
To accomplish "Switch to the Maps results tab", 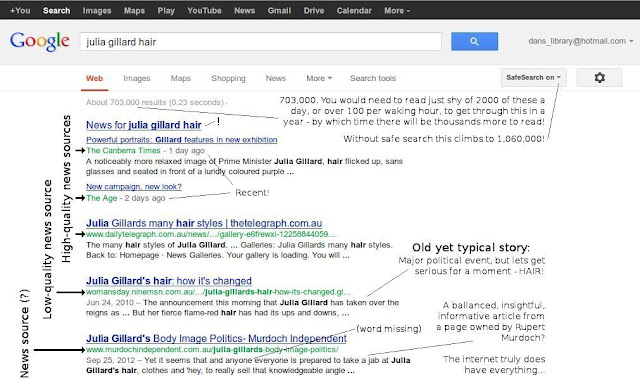I will point(180,78).
